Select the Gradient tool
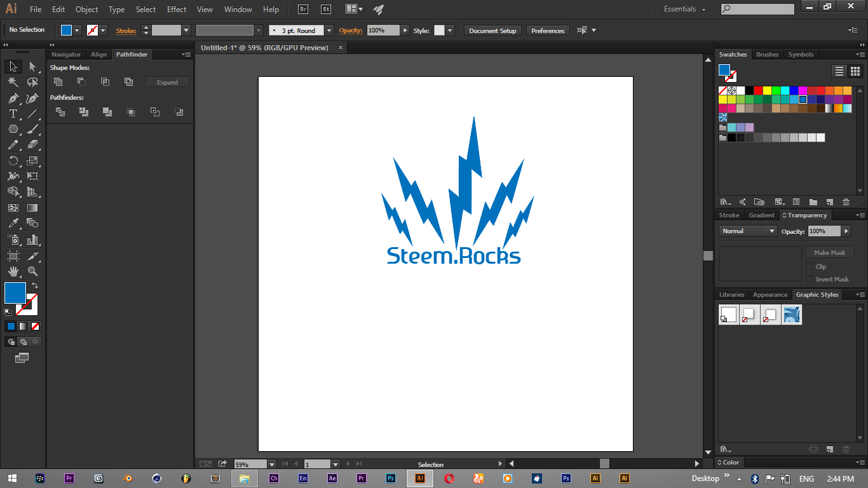 [x=32, y=208]
